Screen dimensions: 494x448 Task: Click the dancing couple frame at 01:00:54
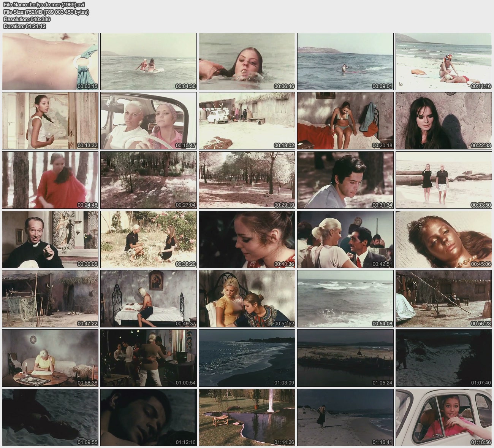[x=149, y=358]
